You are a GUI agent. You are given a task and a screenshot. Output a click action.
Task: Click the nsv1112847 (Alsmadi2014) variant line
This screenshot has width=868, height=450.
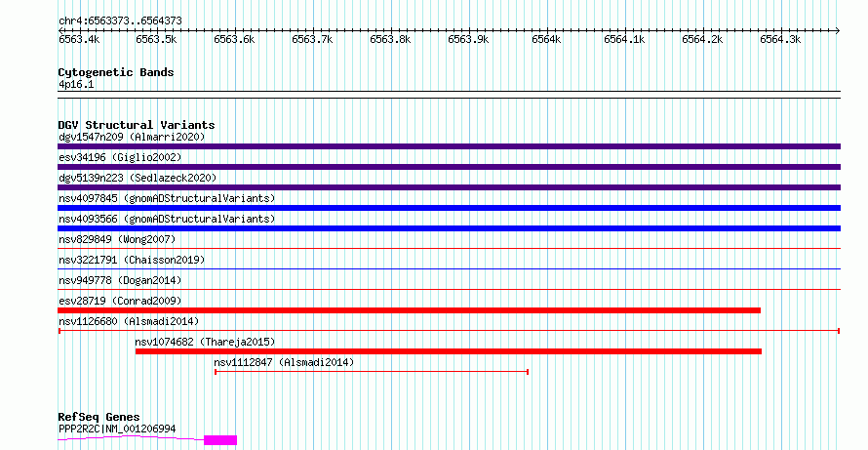[372, 372]
